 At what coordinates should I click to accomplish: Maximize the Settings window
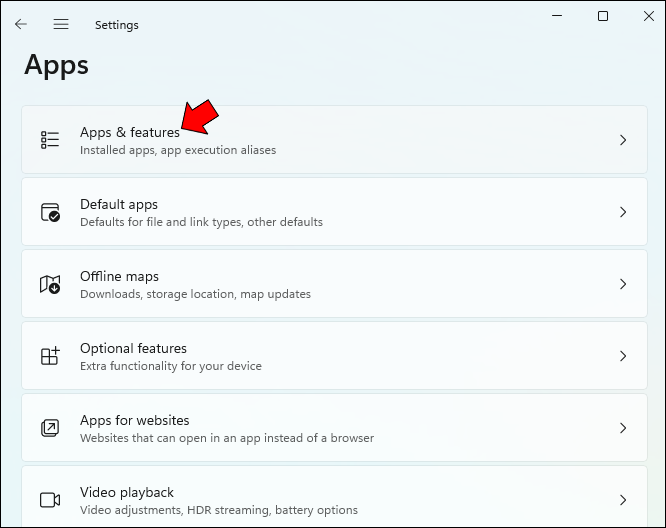pos(603,16)
